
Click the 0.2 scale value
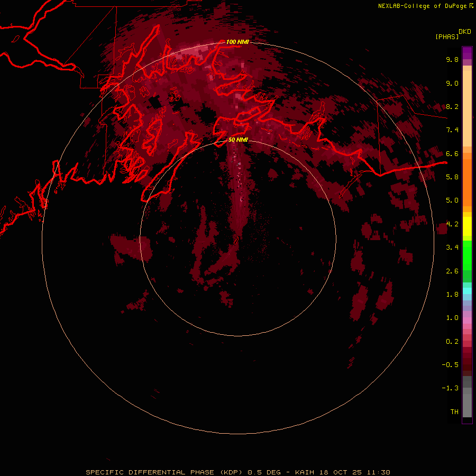click(x=452, y=342)
